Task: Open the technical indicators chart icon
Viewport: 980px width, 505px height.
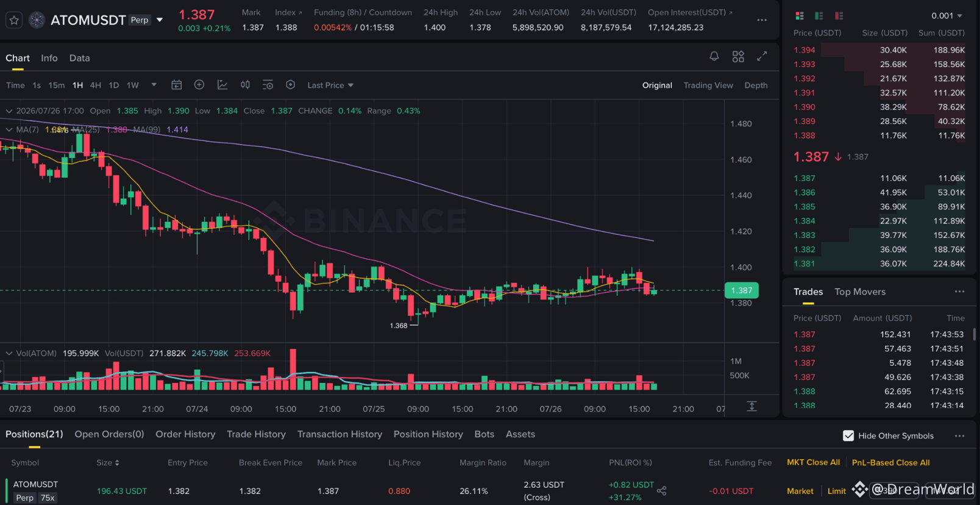Action: pos(222,85)
